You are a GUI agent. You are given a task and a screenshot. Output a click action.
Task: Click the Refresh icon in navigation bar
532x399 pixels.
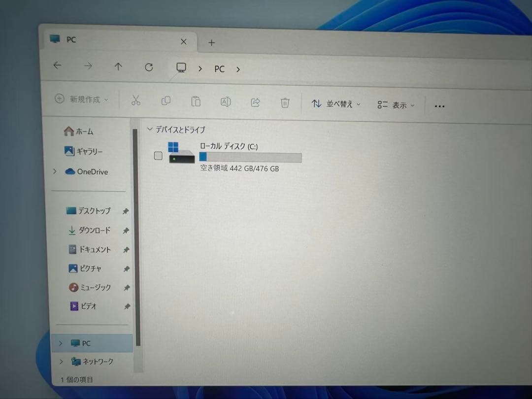pos(149,67)
